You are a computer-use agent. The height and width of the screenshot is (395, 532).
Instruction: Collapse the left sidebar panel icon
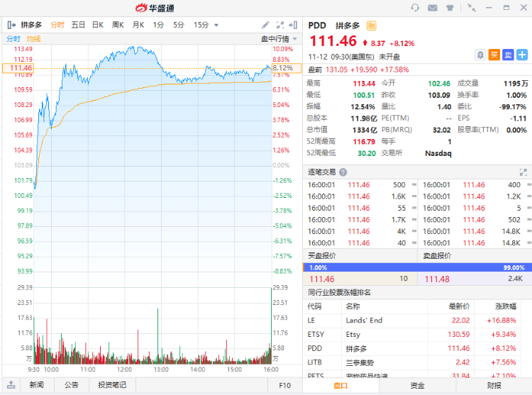click(11, 25)
